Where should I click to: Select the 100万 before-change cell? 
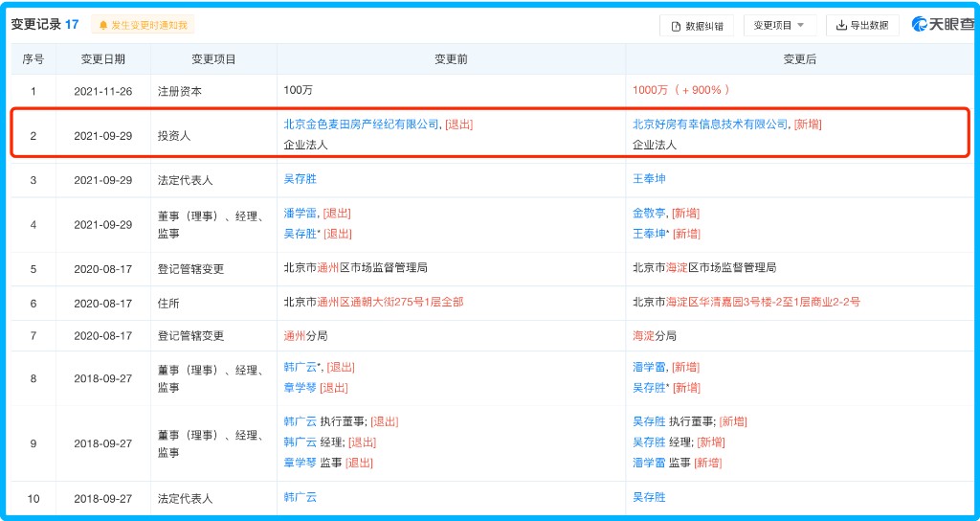[x=452, y=91]
